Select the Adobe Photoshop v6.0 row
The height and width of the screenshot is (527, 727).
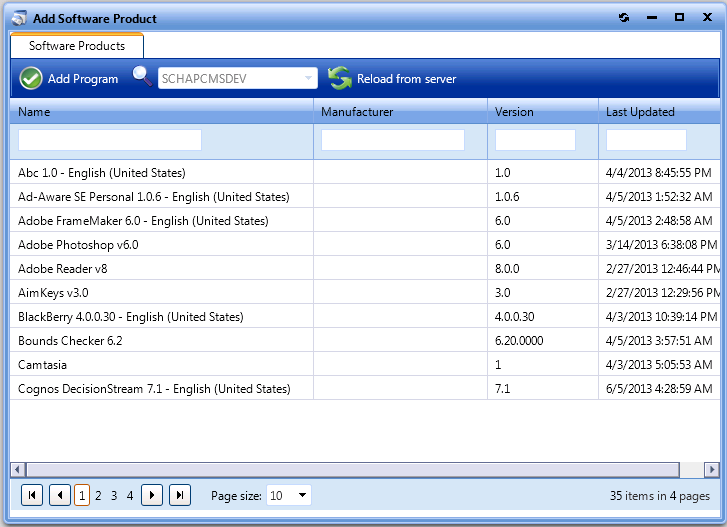(x=78, y=244)
